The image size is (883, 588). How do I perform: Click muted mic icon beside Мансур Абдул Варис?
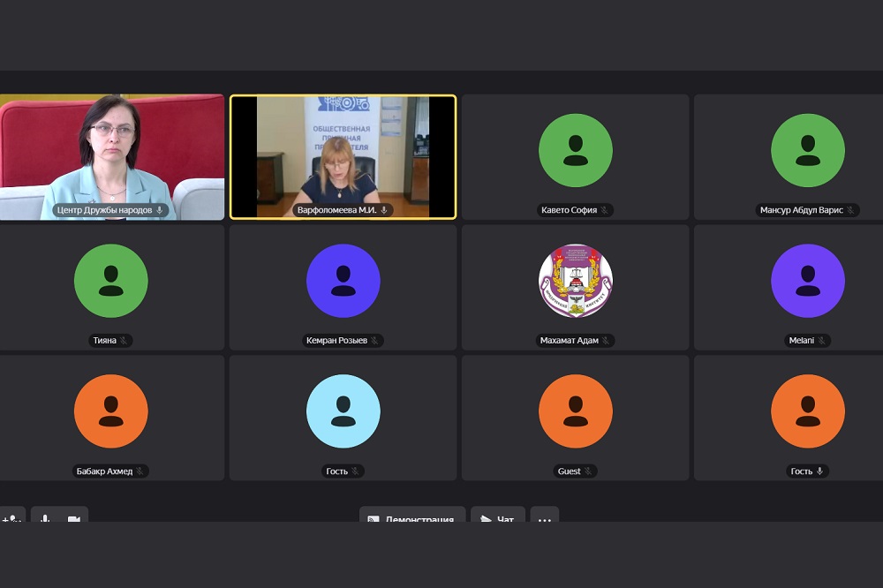[x=850, y=210]
